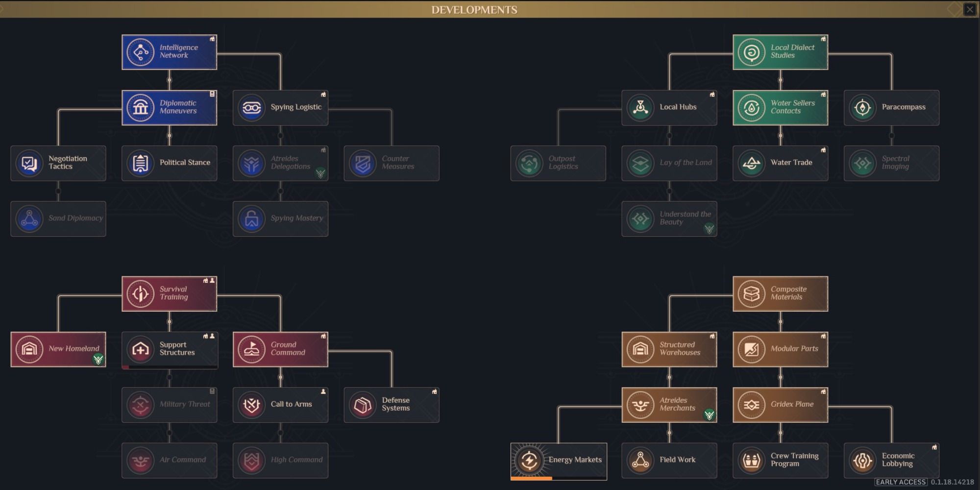
Task: Click the "Modular Parts" label text
Action: coord(794,349)
